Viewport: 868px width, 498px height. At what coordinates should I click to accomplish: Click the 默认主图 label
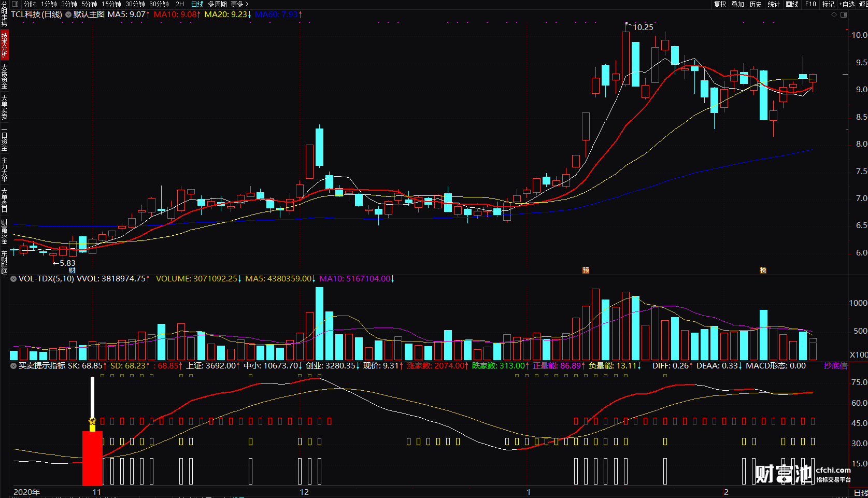(x=89, y=15)
